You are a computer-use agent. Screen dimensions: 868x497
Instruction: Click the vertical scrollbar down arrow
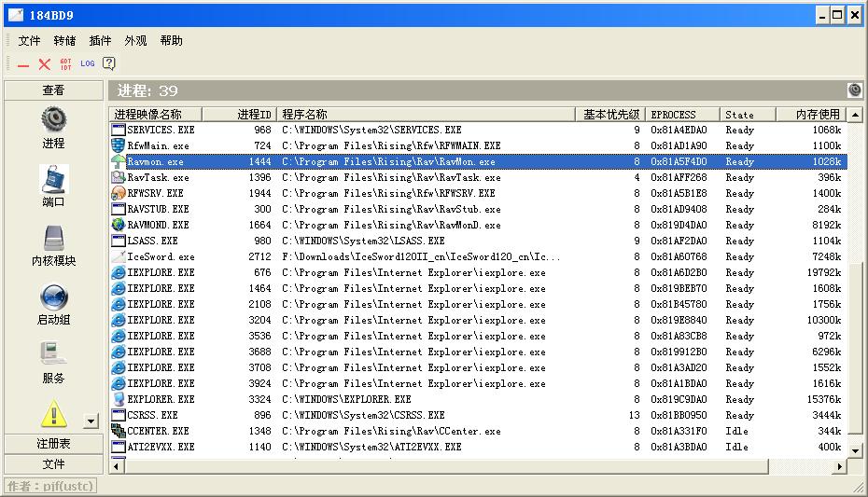point(855,450)
